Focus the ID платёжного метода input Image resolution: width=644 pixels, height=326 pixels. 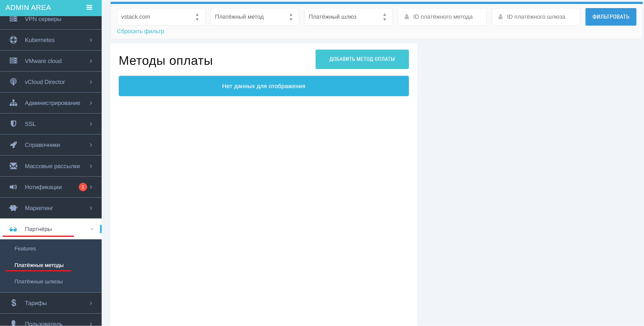[442, 17]
